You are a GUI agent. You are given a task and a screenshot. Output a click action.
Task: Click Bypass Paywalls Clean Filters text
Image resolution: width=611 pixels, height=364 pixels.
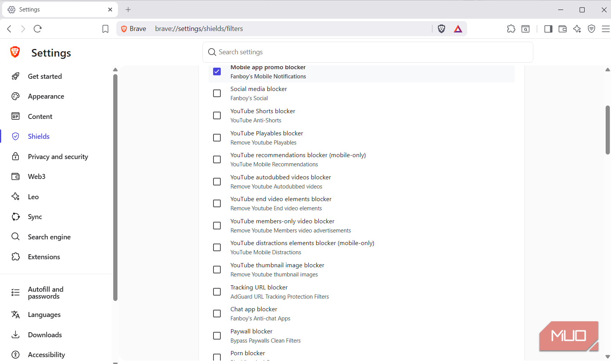pos(266,341)
